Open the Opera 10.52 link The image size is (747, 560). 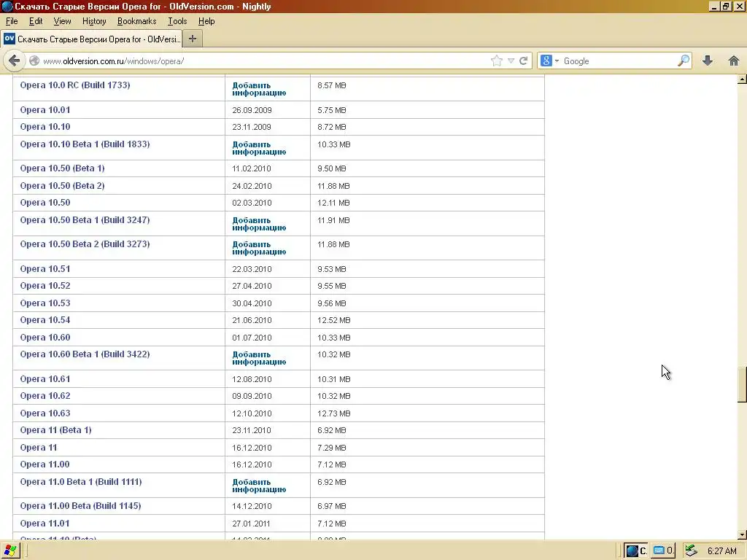pos(44,286)
